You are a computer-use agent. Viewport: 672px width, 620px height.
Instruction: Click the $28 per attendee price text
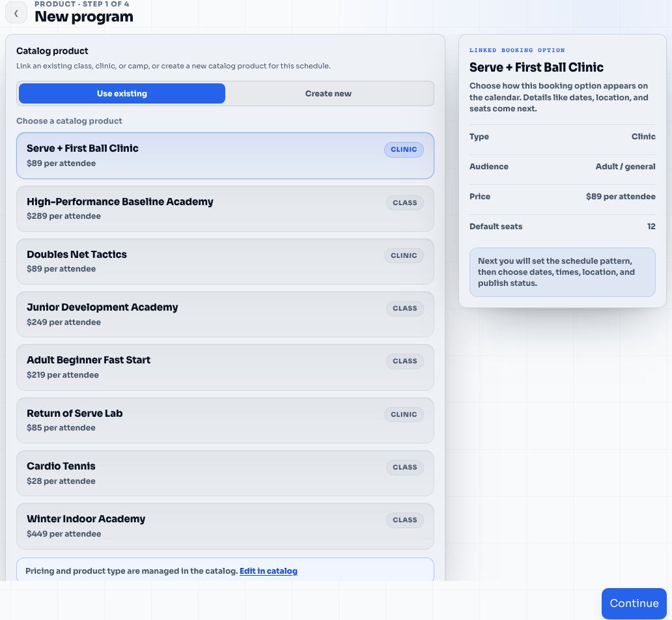click(x=61, y=481)
